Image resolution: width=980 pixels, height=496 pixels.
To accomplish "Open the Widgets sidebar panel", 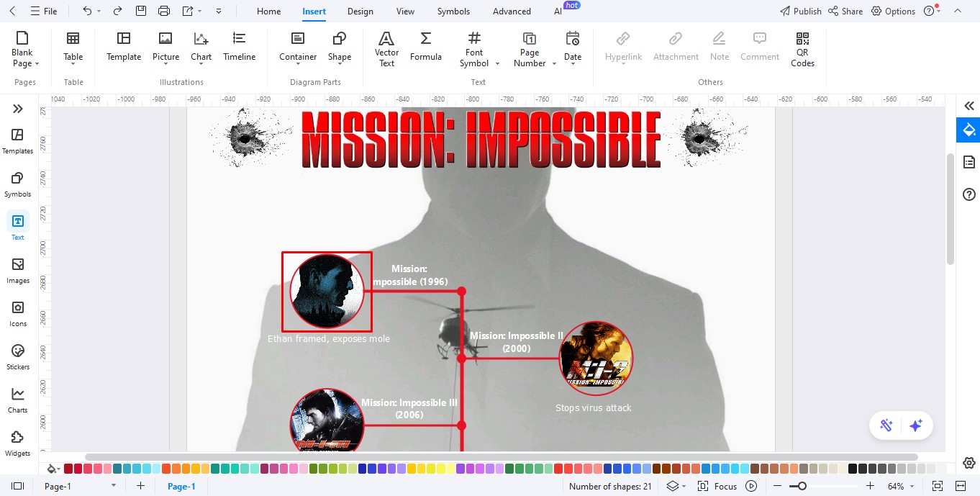I will click(x=18, y=443).
